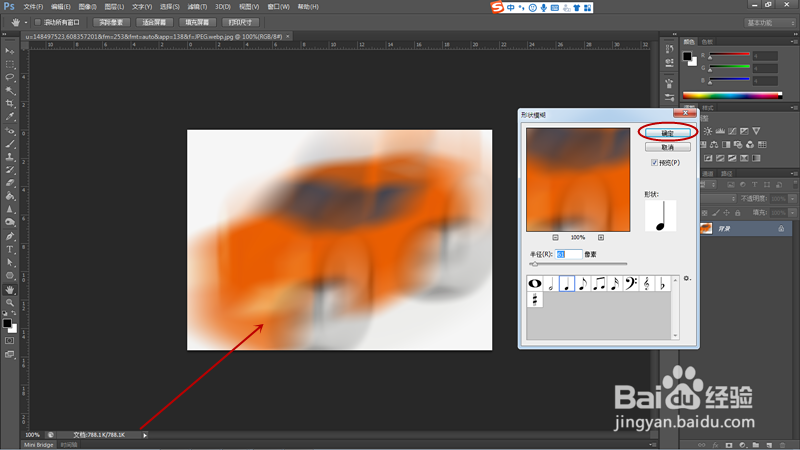Select the History Brush tool
Viewport: 800px width, 450px height.
pos(10,170)
